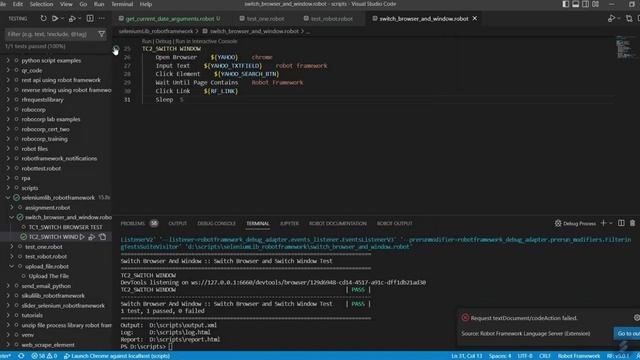Expand test_one.robot in test tree

point(12,247)
